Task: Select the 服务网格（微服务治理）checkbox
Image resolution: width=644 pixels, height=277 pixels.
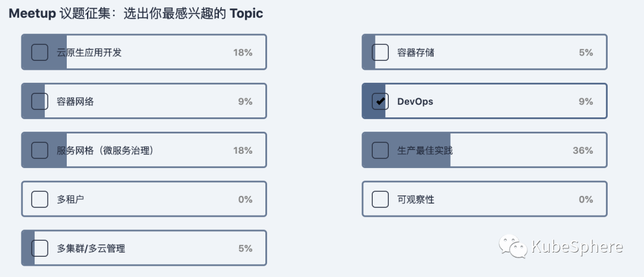Action: [x=39, y=150]
